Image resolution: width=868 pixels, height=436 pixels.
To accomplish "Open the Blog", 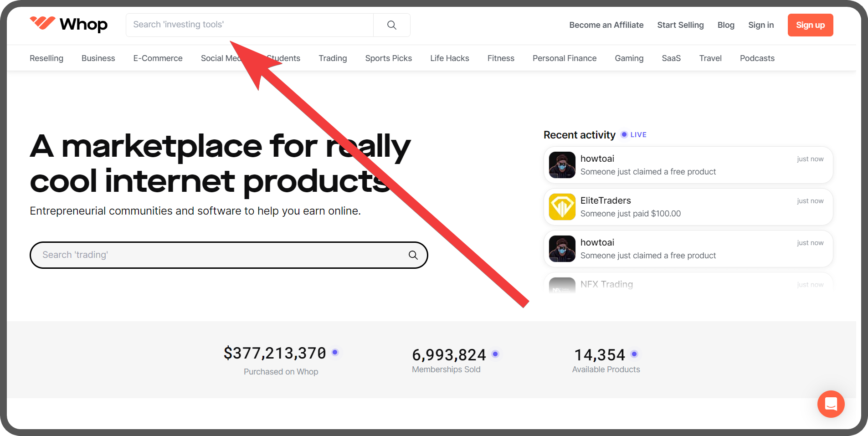I will coord(726,25).
